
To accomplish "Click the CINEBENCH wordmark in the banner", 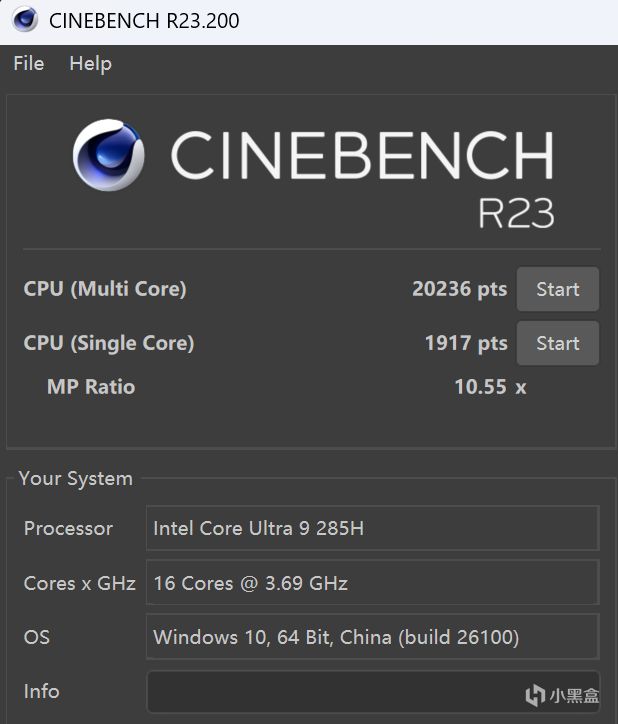I will click(361, 156).
